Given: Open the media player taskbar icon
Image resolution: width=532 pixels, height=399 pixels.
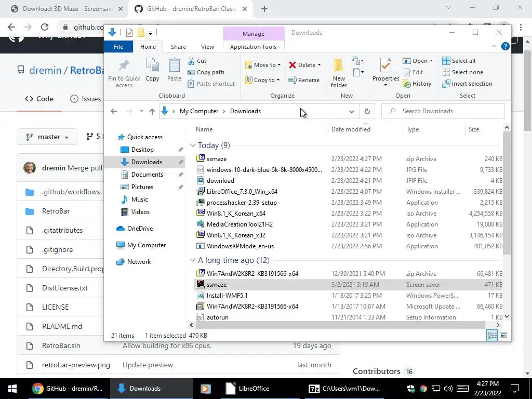Looking at the screenshot, I should [x=205, y=389].
